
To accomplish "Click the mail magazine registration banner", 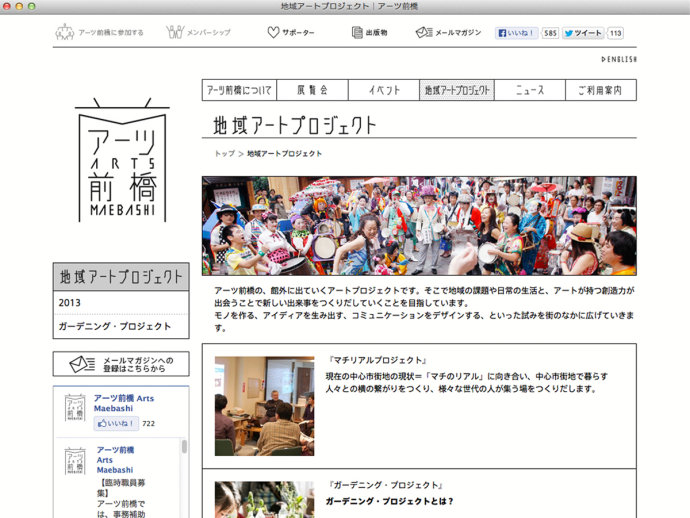I will (121, 364).
